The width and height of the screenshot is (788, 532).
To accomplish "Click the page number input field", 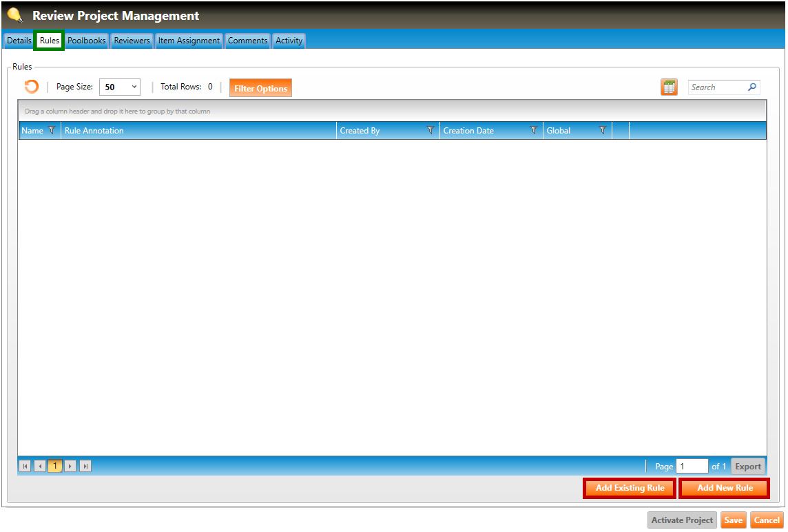I will [692, 467].
